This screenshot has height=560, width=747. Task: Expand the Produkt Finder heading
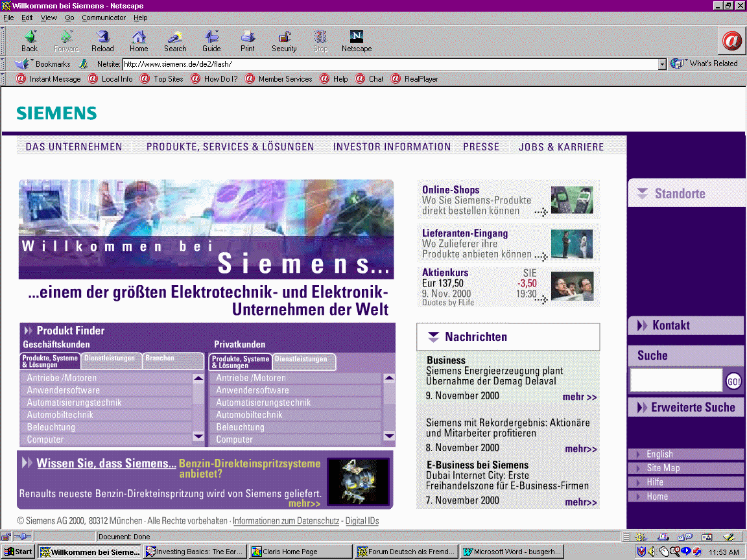click(64, 331)
